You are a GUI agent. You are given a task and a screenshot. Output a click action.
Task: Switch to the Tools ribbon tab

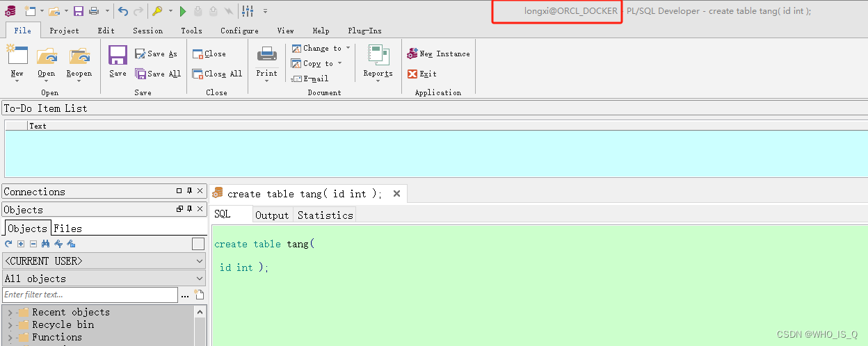(x=191, y=31)
